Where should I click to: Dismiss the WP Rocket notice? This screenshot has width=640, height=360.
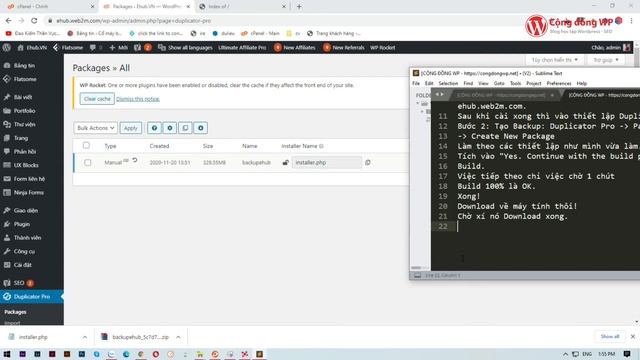[138, 99]
